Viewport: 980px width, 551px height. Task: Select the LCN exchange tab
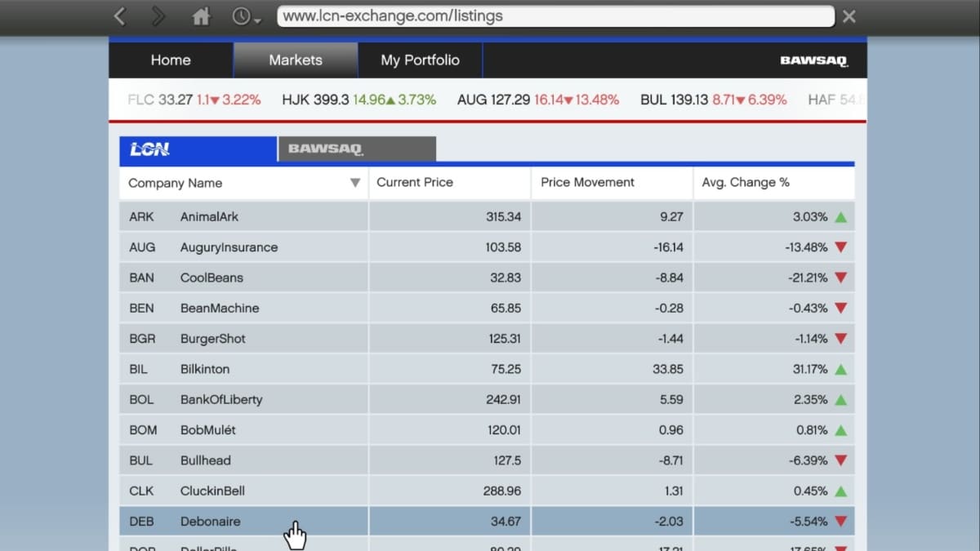click(198, 149)
